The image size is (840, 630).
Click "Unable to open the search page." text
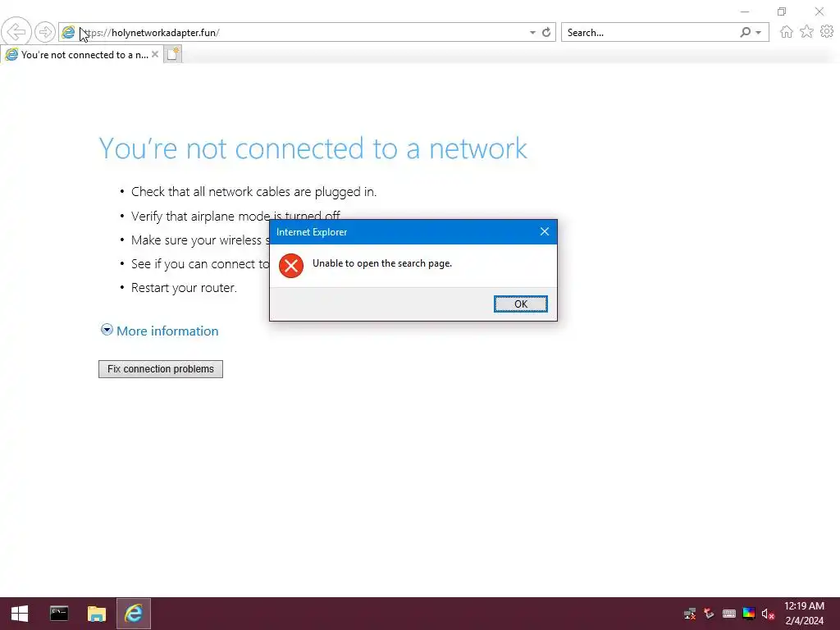tap(382, 263)
